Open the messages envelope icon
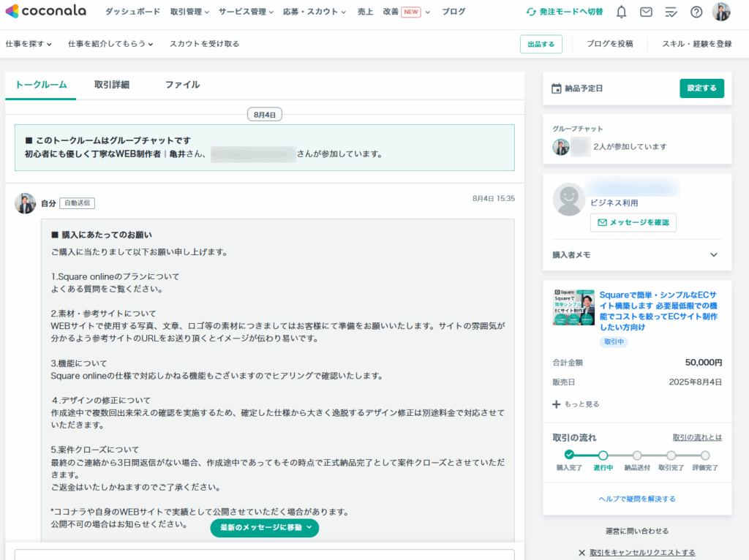This screenshot has height=560, width=749. click(x=646, y=12)
